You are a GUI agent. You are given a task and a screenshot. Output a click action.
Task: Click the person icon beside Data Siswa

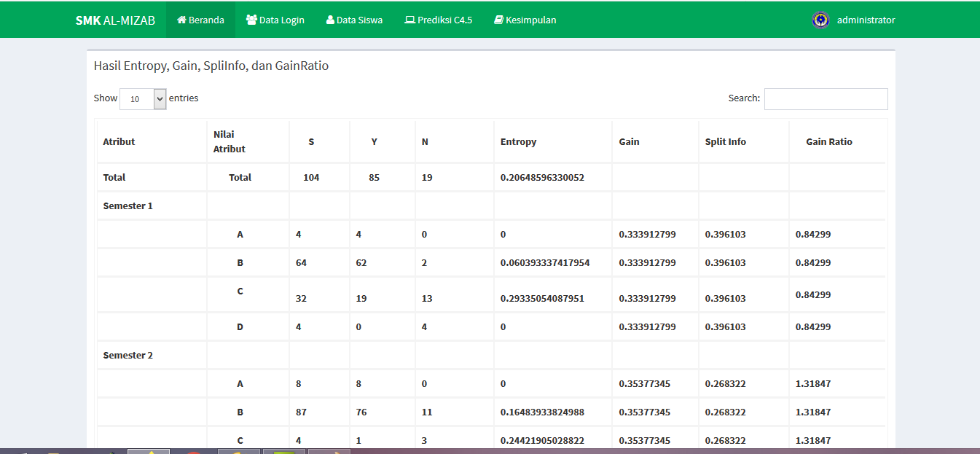coord(332,20)
